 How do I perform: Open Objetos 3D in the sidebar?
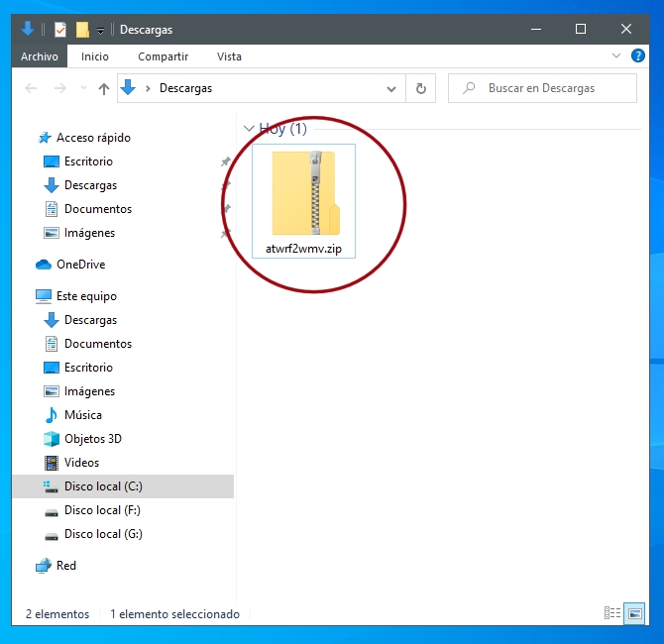click(x=92, y=439)
